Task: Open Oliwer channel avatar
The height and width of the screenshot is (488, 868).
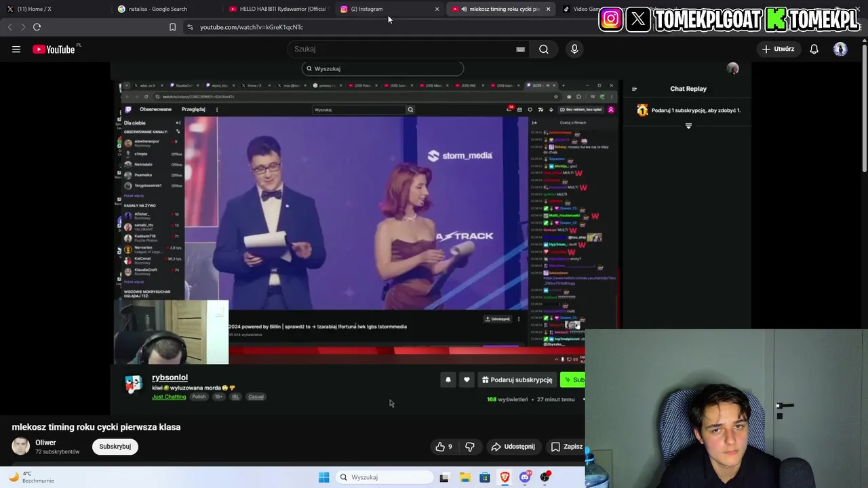Action: click(21, 446)
